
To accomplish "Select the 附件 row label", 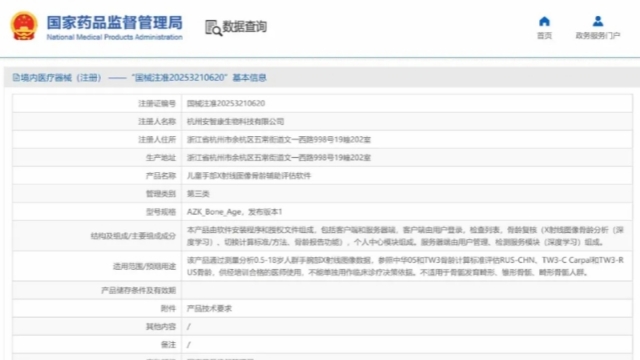I will point(168,309).
